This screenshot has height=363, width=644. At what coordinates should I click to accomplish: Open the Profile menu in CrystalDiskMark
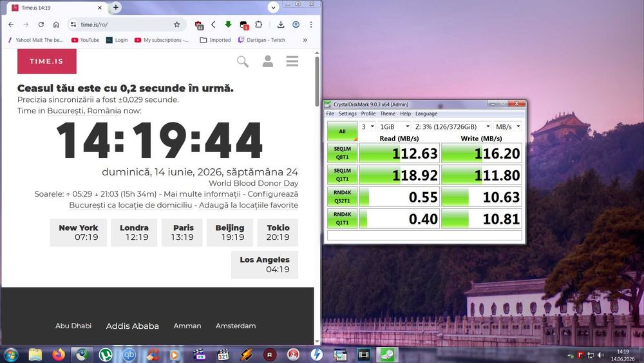(368, 113)
